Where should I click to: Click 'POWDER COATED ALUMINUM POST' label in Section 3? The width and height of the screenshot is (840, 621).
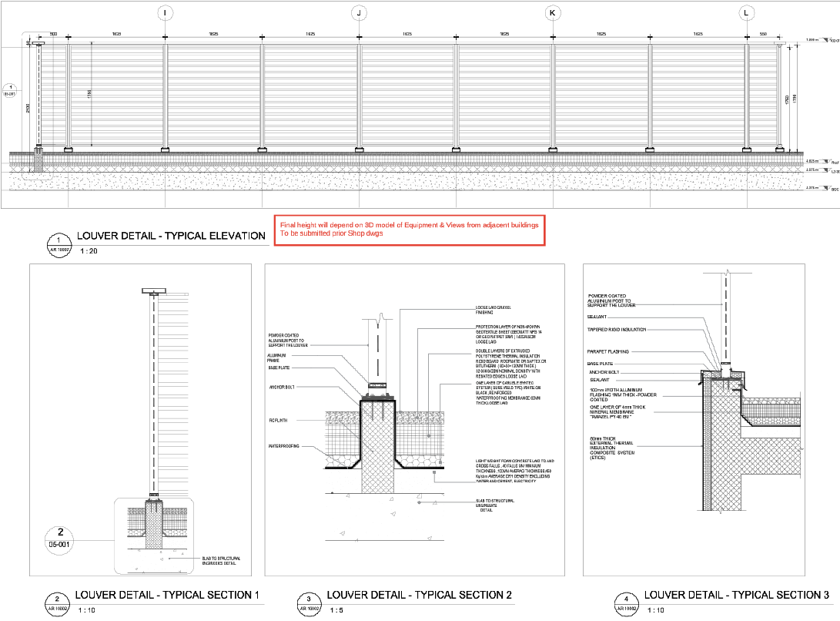611,300
